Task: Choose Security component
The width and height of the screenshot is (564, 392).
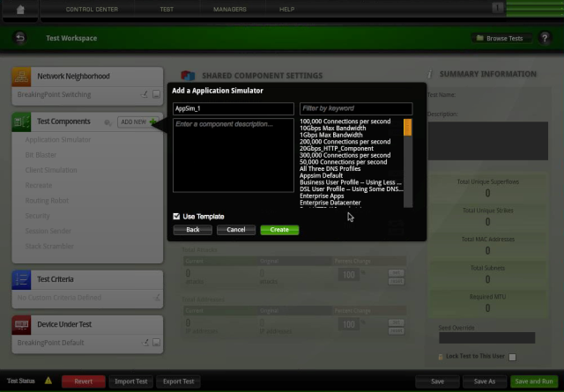Action: 37,216
